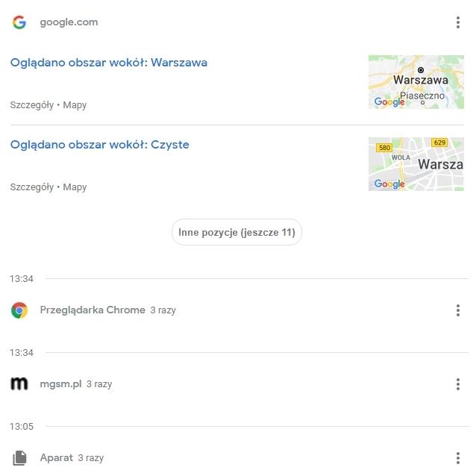Click the Warszawa map thumbnail
Viewport: 476px width, 476px height.
coord(416,82)
